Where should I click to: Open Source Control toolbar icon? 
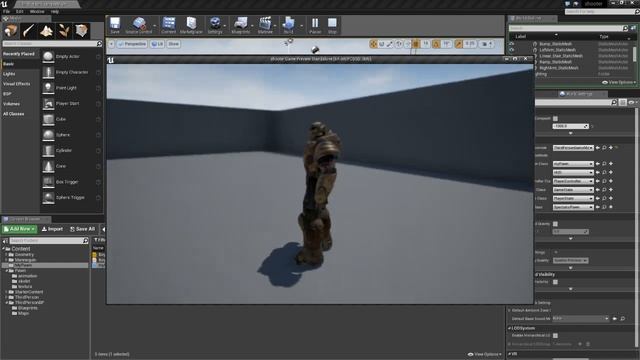(x=139, y=25)
